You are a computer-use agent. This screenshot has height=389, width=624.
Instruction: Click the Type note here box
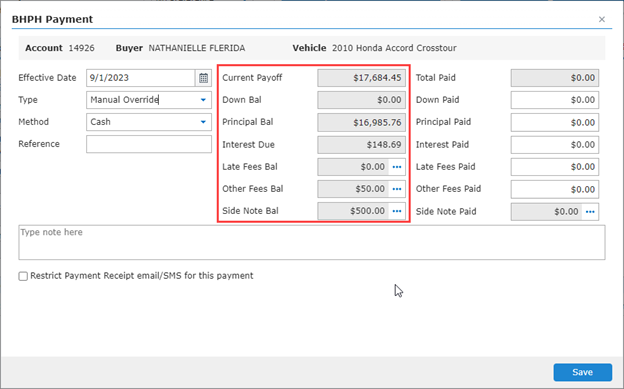point(312,242)
